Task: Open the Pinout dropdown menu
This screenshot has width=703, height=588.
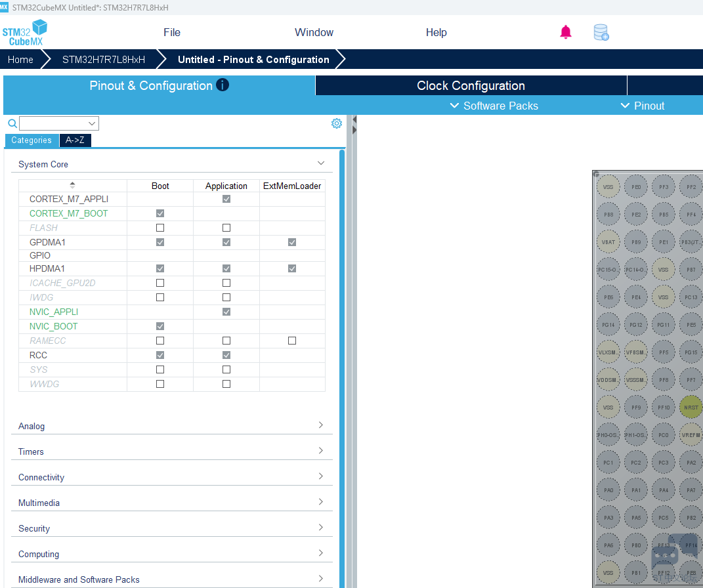Action: 643,106
